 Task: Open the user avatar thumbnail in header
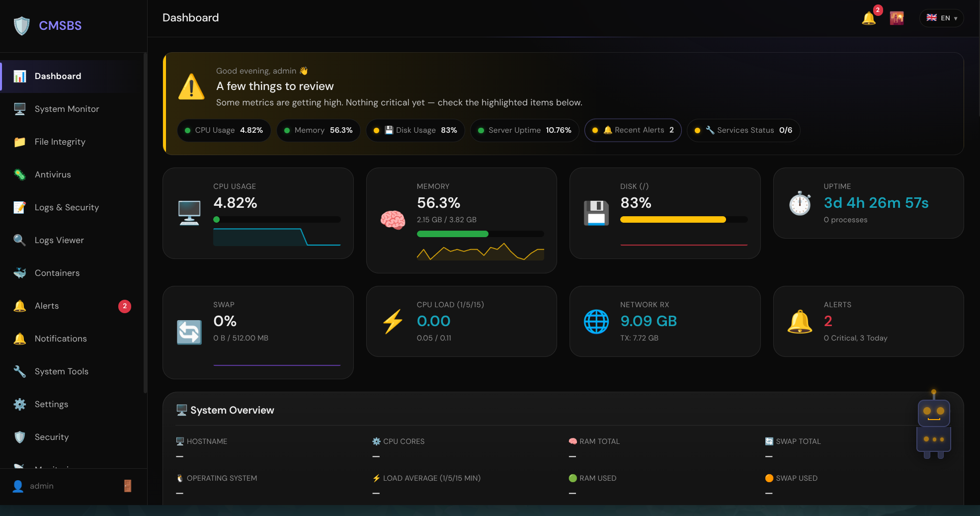click(897, 18)
